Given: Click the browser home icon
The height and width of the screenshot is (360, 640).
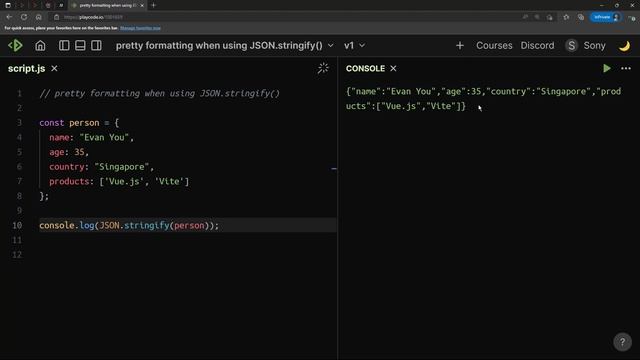Looking at the screenshot, I should tap(39, 17).
